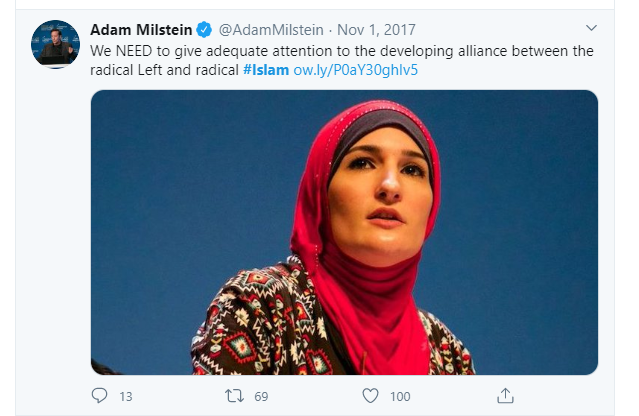Click the reply count 13
Viewport: 639px width, 416px height.
[126, 397]
